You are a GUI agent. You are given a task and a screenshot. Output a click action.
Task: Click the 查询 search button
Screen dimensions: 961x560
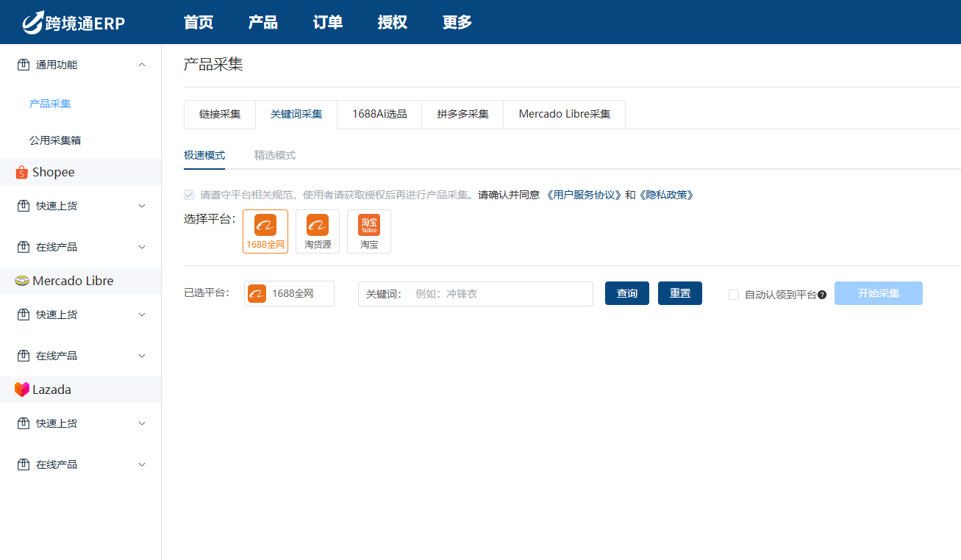click(626, 293)
